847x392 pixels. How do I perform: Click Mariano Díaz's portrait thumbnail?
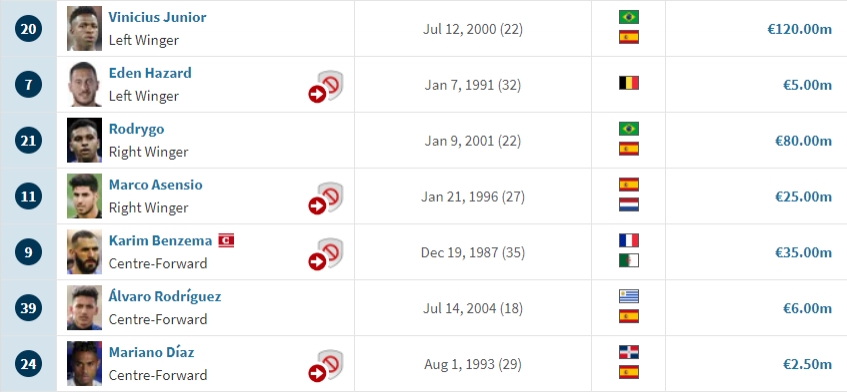(x=84, y=363)
